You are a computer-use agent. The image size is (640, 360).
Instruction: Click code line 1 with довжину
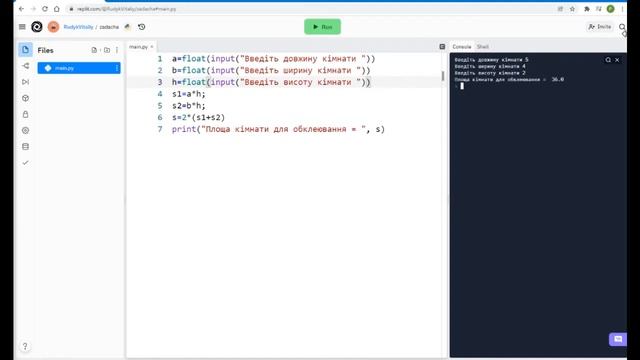click(273, 59)
